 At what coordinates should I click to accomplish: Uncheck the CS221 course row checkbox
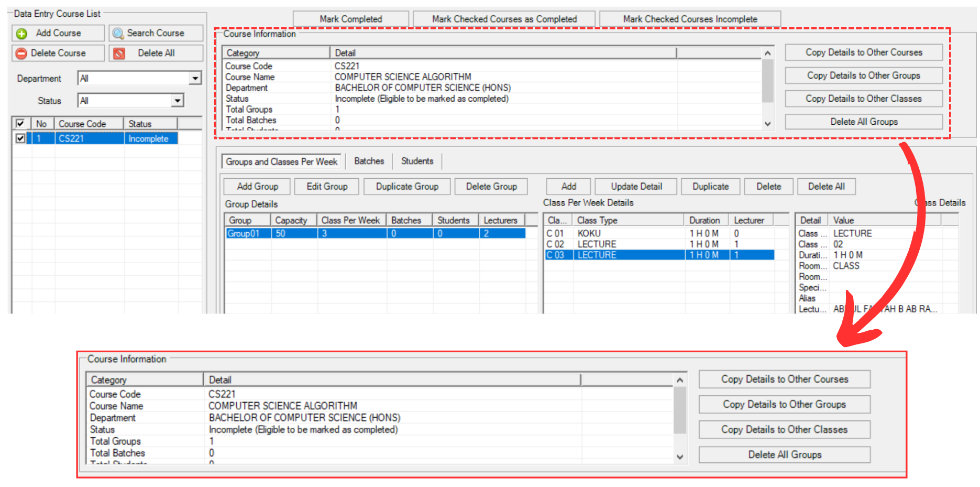(20, 138)
